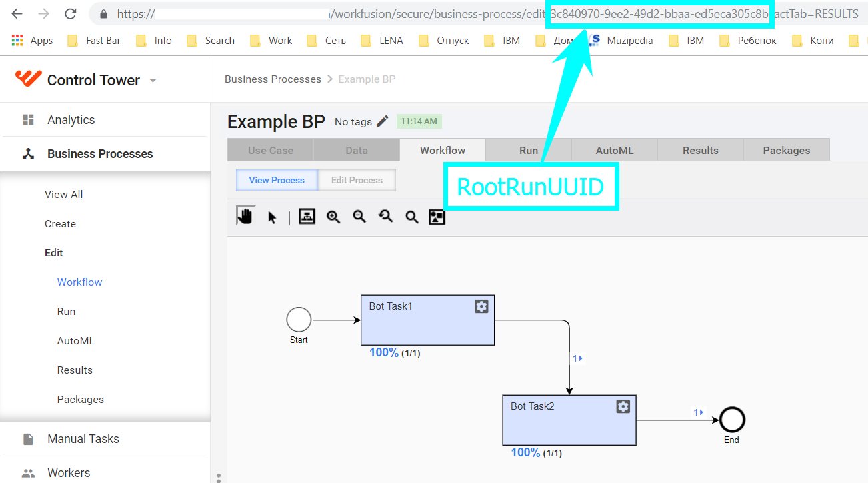Select AutoML sidebar sub-item

click(x=76, y=341)
